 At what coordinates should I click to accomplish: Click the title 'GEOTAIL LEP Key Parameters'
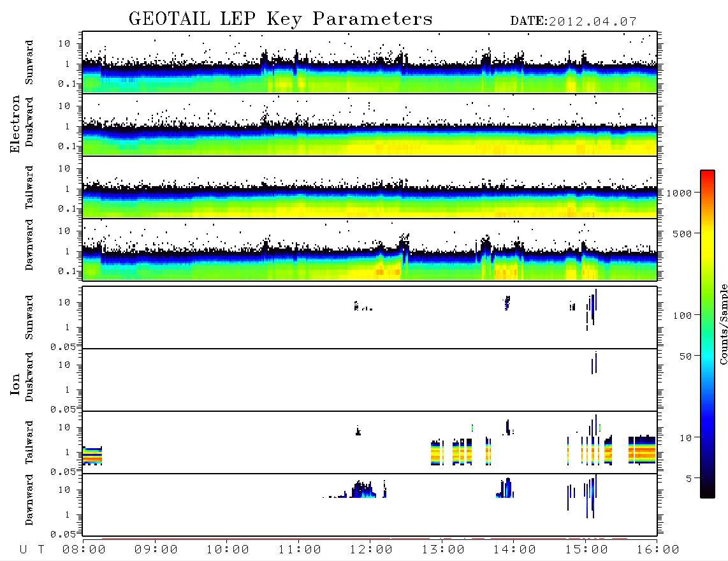(280, 19)
